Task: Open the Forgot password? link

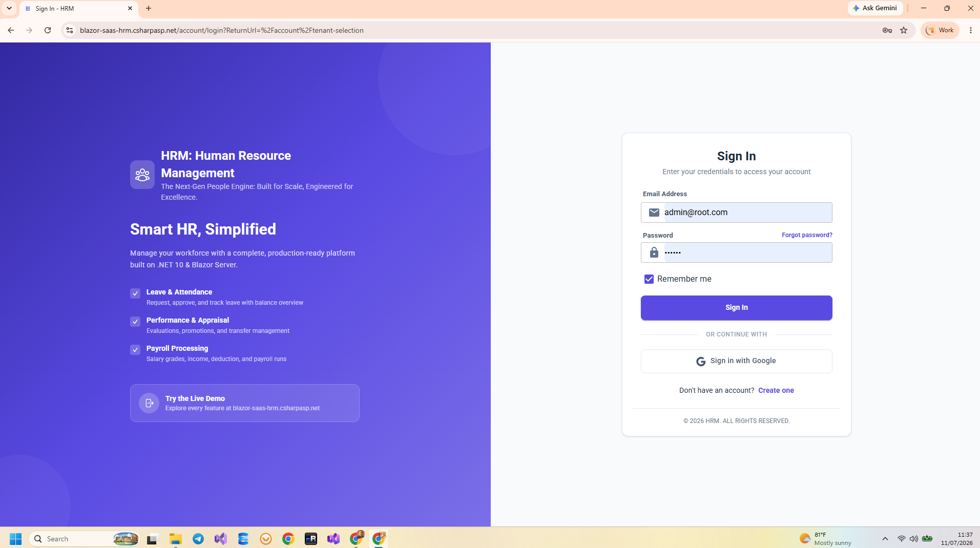Action: [807, 235]
